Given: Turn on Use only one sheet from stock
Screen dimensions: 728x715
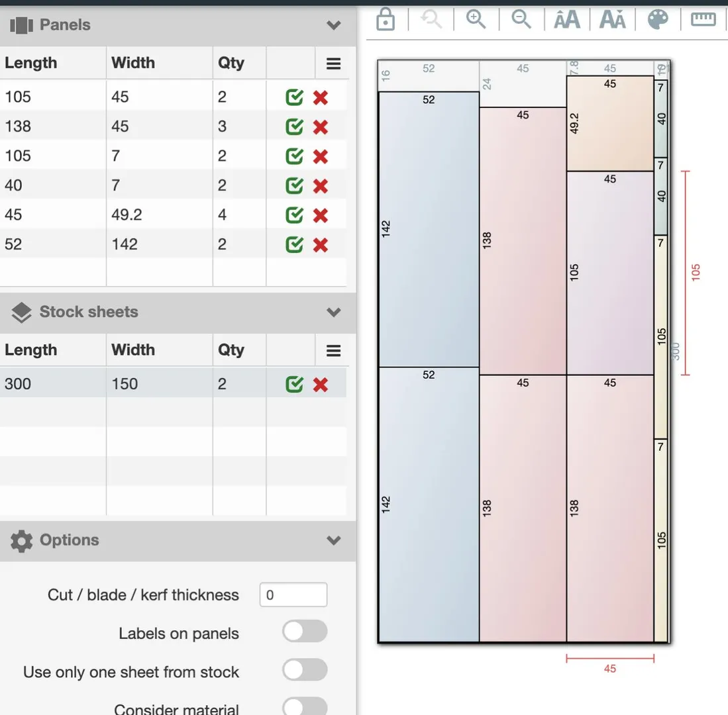Looking at the screenshot, I should tap(304, 669).
